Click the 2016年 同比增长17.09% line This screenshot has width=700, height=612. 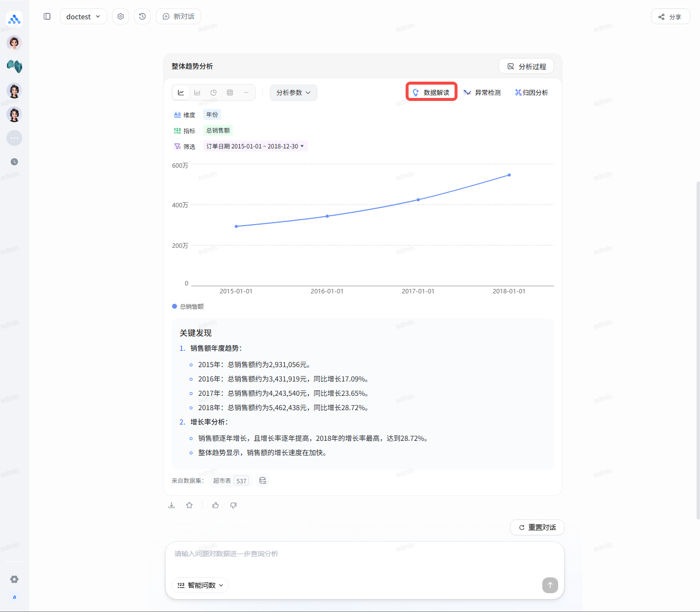pyautogui.click(x=283, y=379)
